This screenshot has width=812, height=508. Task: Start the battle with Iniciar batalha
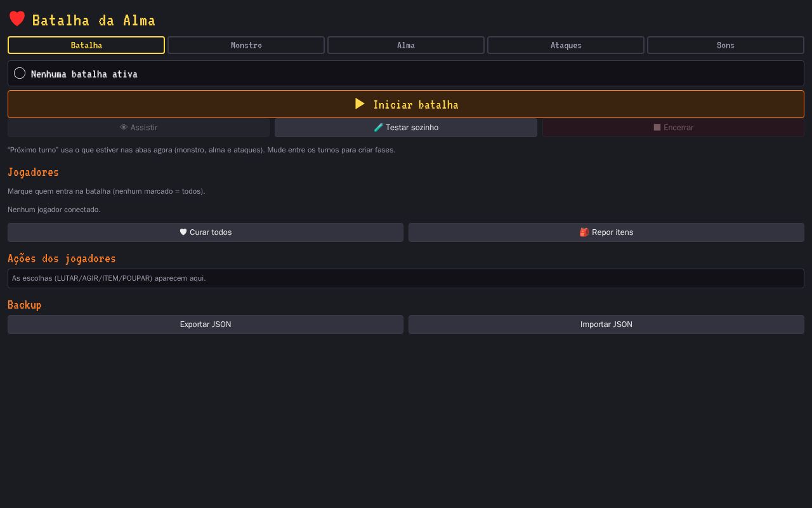point(406,104)
